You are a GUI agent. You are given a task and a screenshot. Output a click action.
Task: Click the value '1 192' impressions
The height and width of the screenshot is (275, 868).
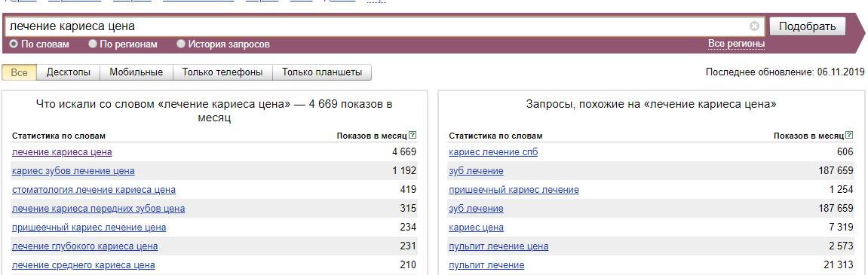tap(404, 170)
